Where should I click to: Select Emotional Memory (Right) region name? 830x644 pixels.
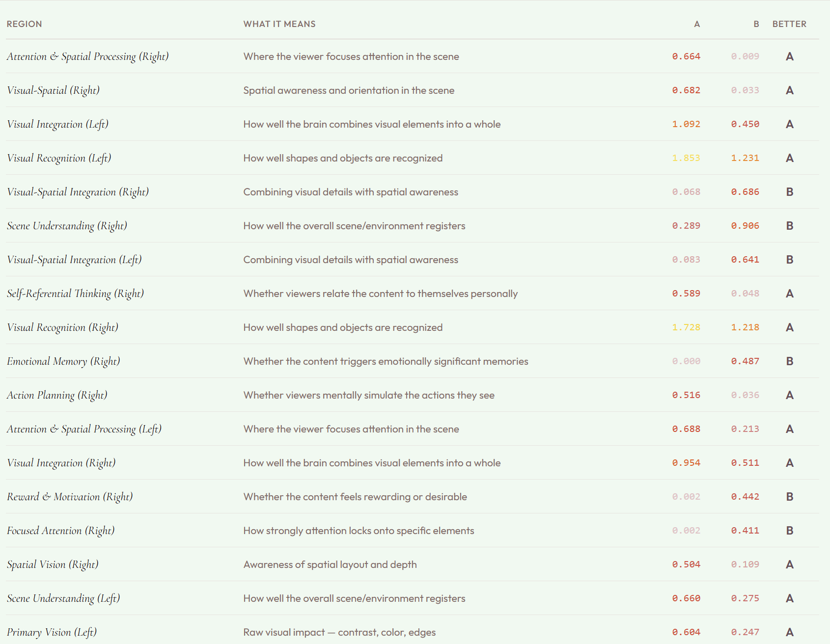[63, 361]
